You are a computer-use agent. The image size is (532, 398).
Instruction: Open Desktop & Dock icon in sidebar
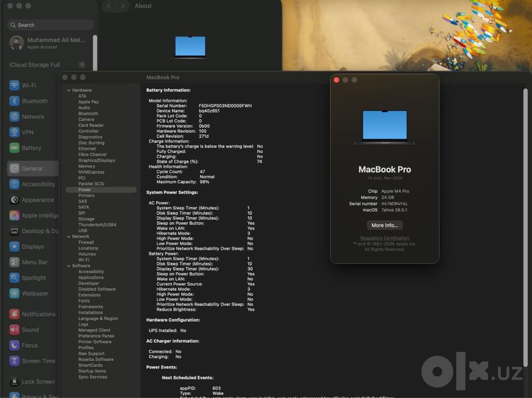point(14,231)
